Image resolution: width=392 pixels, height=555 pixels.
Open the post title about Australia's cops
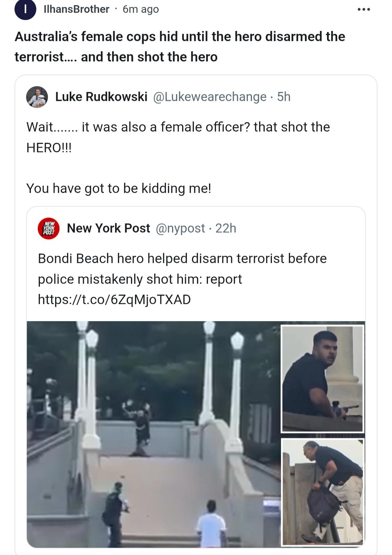(180, 46)
